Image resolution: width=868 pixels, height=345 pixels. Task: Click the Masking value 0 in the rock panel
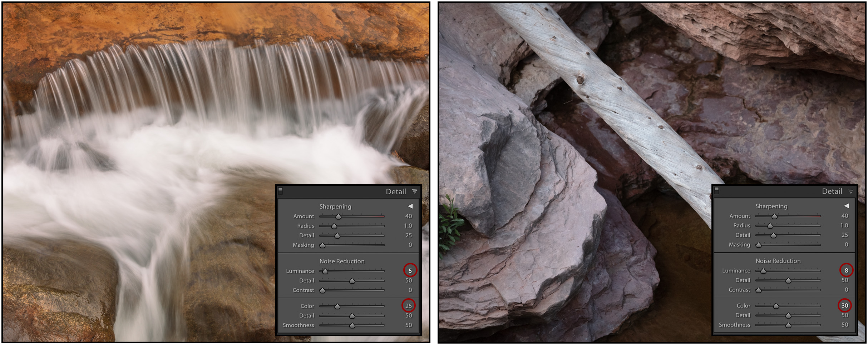pyautogui.click(x=847, y=245)
